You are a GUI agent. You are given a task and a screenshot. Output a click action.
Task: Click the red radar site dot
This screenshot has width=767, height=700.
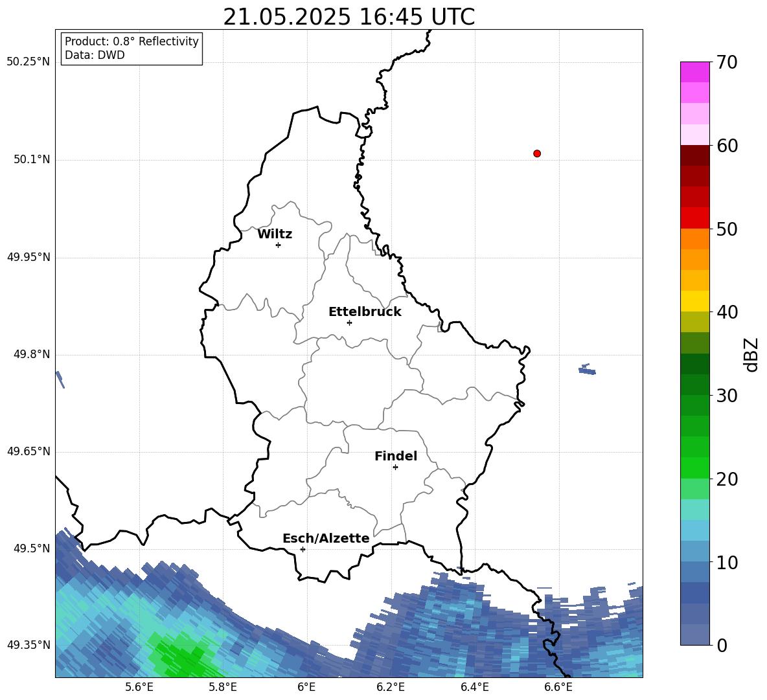pyautogui.click(x=537, y=153)
